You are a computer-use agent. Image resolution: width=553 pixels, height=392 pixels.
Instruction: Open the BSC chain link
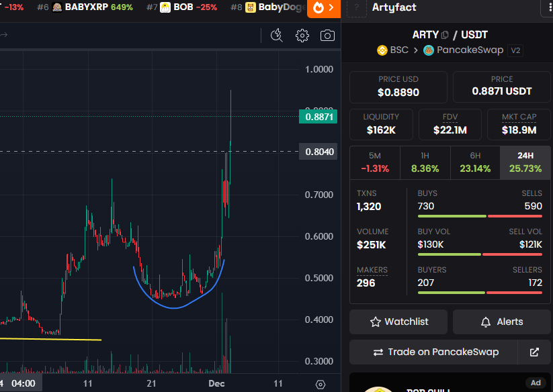[x=392, y=50]
